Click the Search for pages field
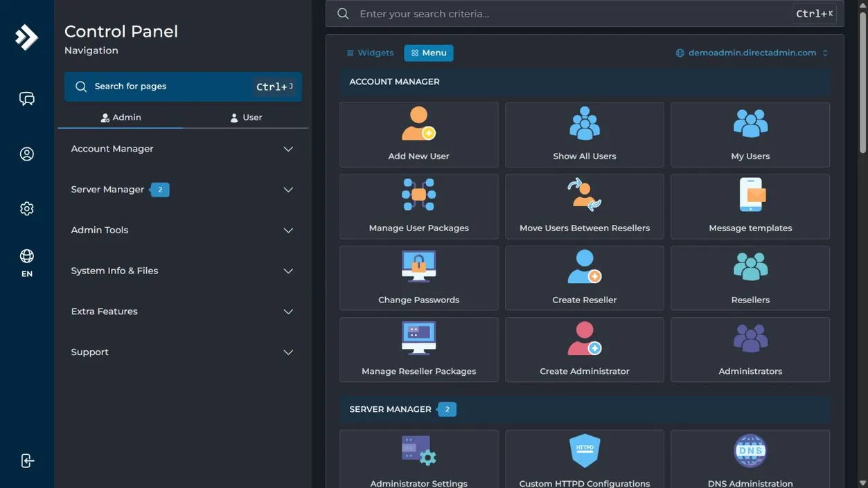The width and height of the screenshot is (868, 488). [183, 87]
